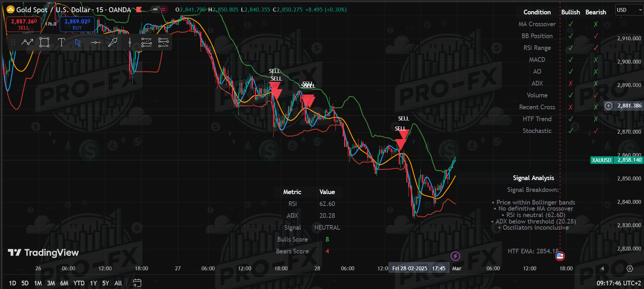The height and width of the screenshot is (289, 644).
Task: Show All time range
Action: coord(118,283)
